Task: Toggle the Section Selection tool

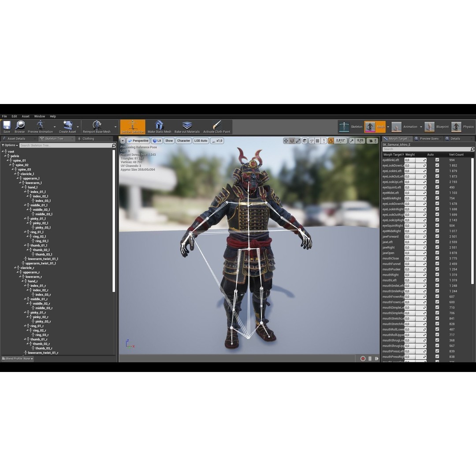Action: [x=133, y=127]
